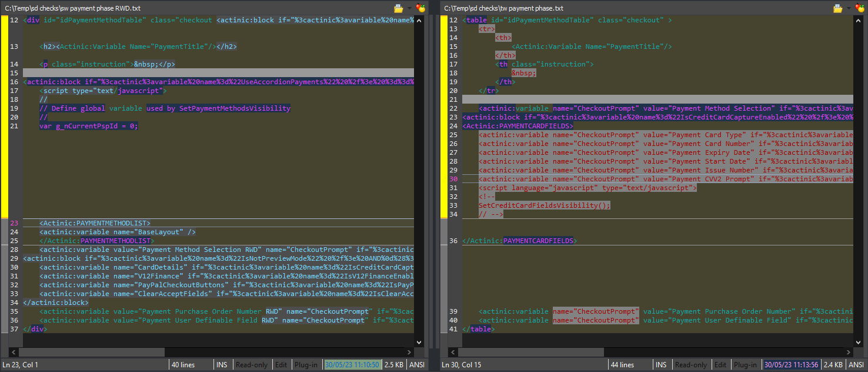Click Edit in the left status bar
The width and height of the screenshot is (868, 372).
pos(282,365)
